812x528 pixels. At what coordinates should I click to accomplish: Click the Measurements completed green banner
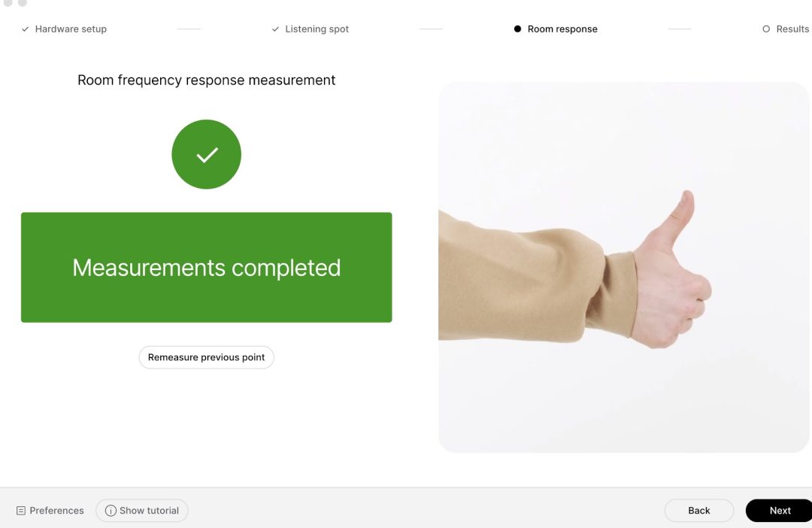click(206, 267)
